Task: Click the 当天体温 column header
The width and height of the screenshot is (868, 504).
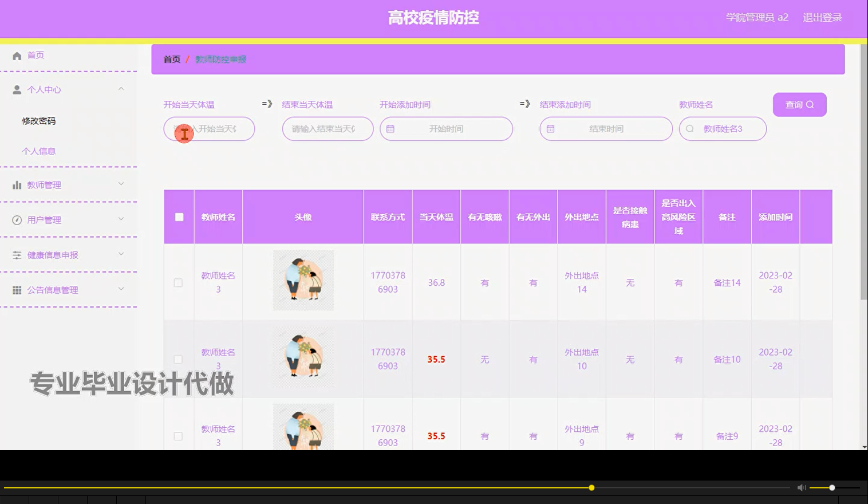Action: click(x=436, y=217)
